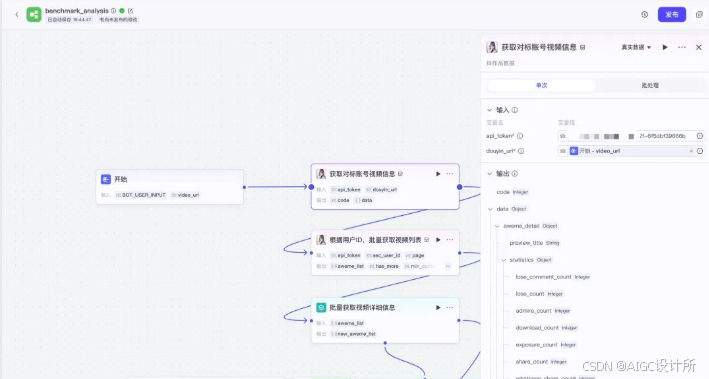Run canvas node 获取对标账号视频信息

438,174
